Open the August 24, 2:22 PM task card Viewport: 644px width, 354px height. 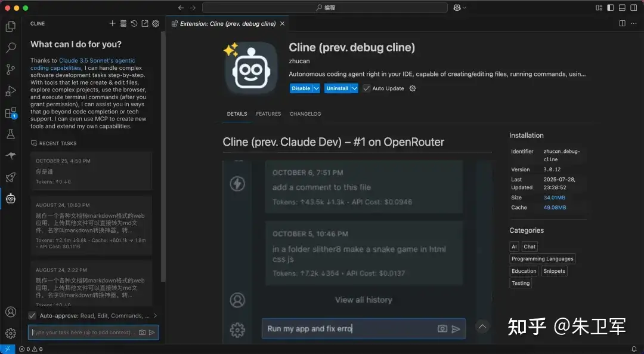click(91, 284)
